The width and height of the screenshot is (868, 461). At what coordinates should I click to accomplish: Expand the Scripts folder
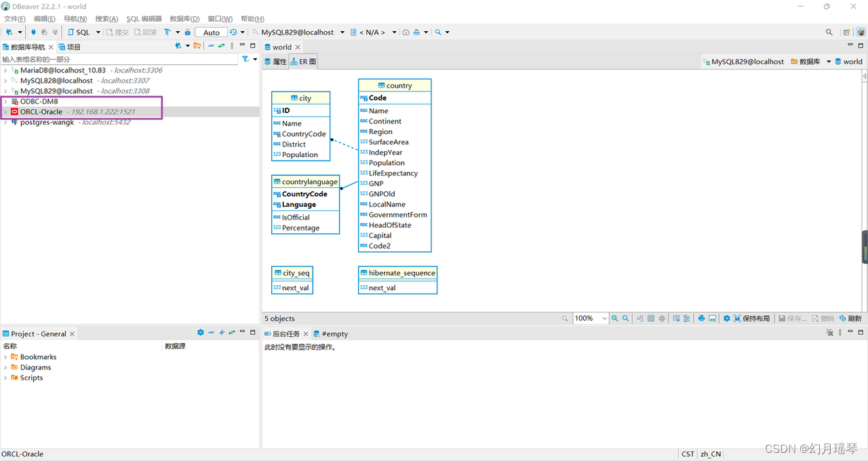[5, 378]
